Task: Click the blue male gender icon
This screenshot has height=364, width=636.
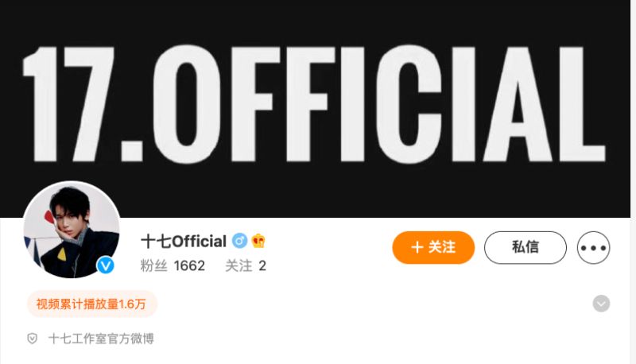Action: click(239, 241)
